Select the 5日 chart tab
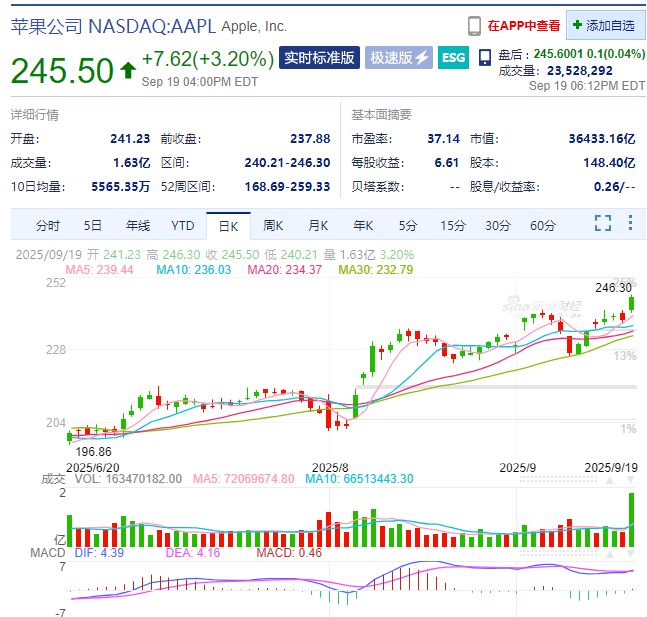This screenshot has width=647, height=617. 92,226
